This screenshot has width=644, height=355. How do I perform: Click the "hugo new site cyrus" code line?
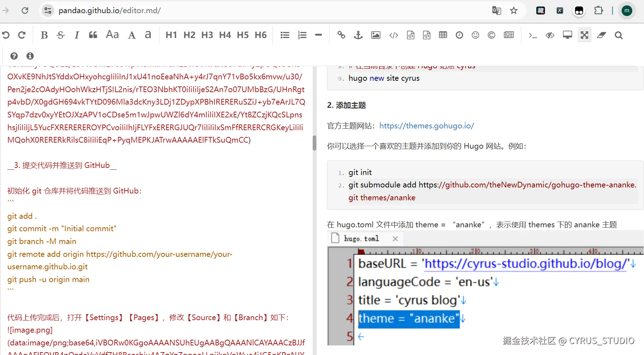click(x=384, y=78)
